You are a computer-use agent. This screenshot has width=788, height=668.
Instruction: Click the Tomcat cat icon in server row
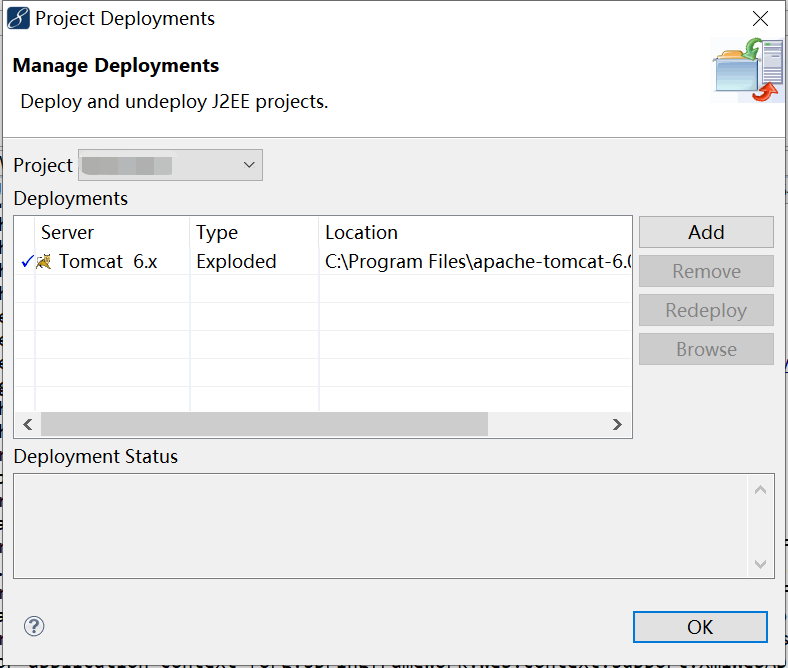44,261
